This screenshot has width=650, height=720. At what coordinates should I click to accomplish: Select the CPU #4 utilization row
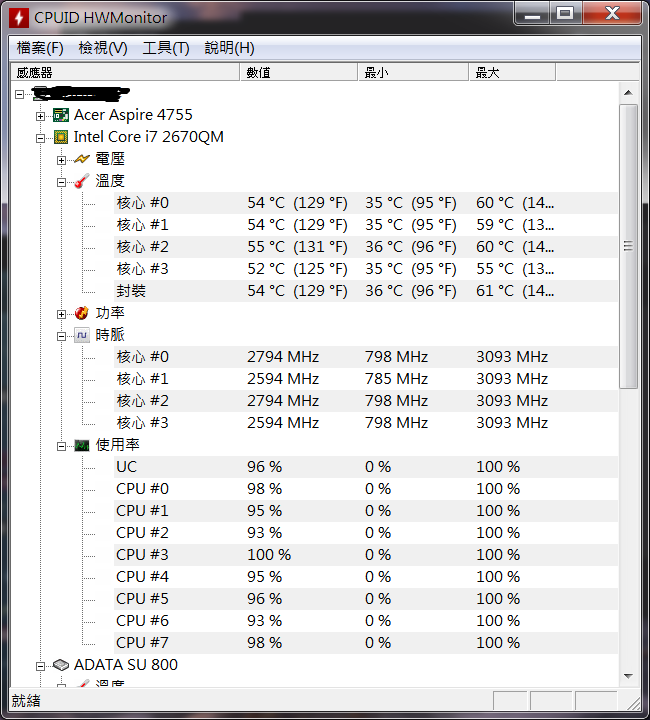point(365,577)
